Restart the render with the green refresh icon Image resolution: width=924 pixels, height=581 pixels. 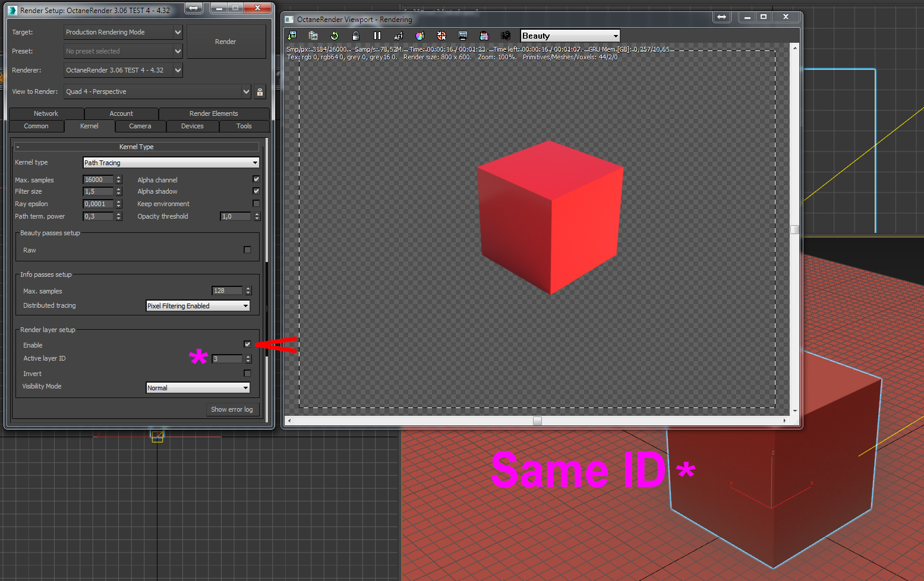[x=335, y=36]
